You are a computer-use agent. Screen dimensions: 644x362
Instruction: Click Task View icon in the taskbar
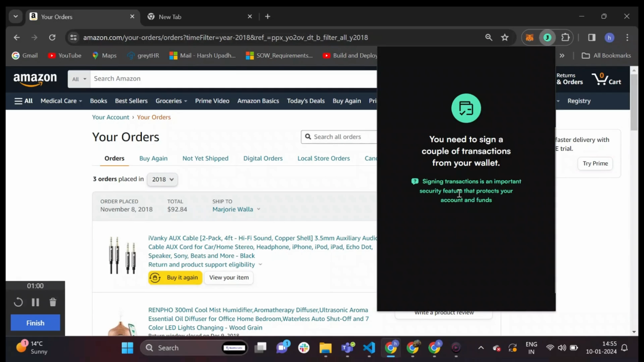coord(260,348)
